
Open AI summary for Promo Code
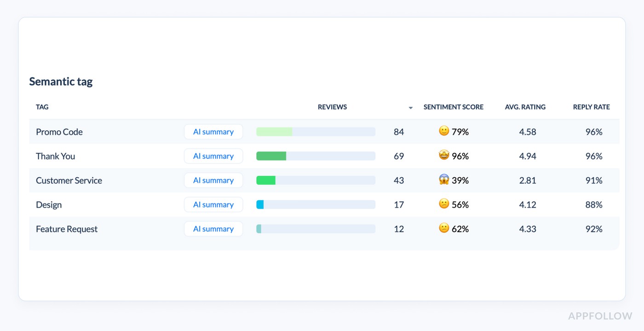coord(213,131)
